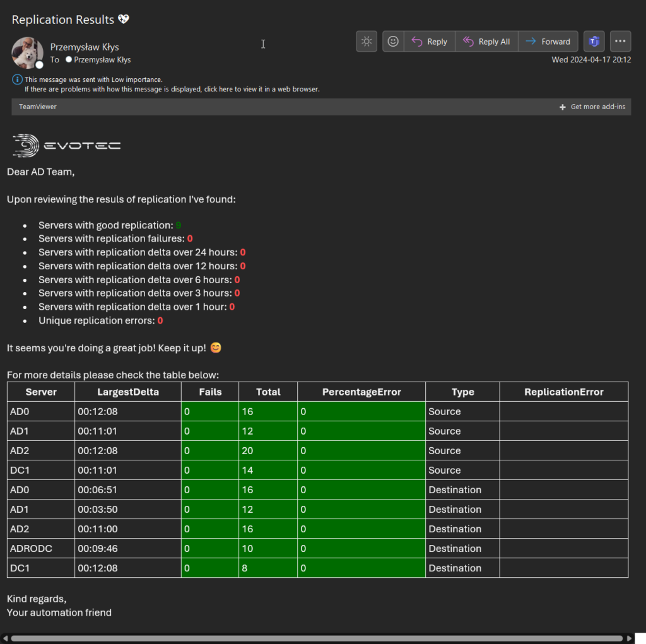646x644 pixels.
Task: Click the plus icon beside Get more add-ins
Action: (x=562, y=107)
